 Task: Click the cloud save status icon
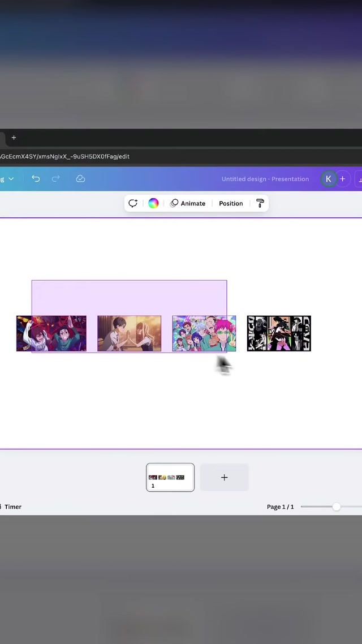click(80, 179)
